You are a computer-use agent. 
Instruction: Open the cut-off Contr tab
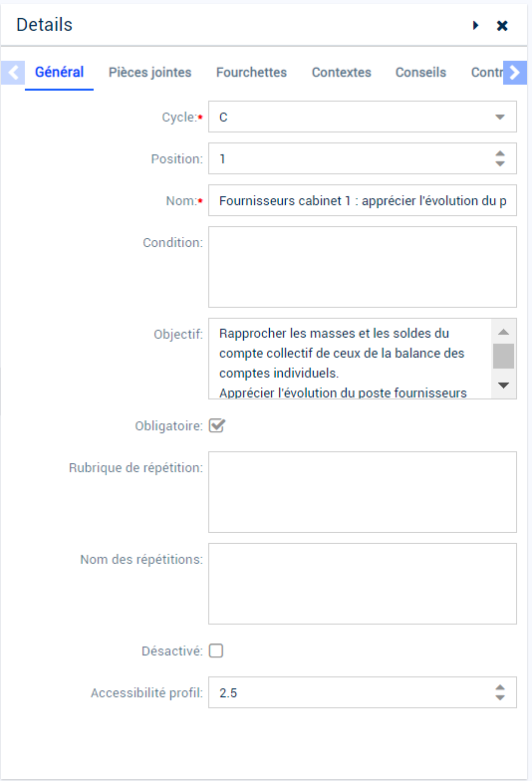[486, 72]
